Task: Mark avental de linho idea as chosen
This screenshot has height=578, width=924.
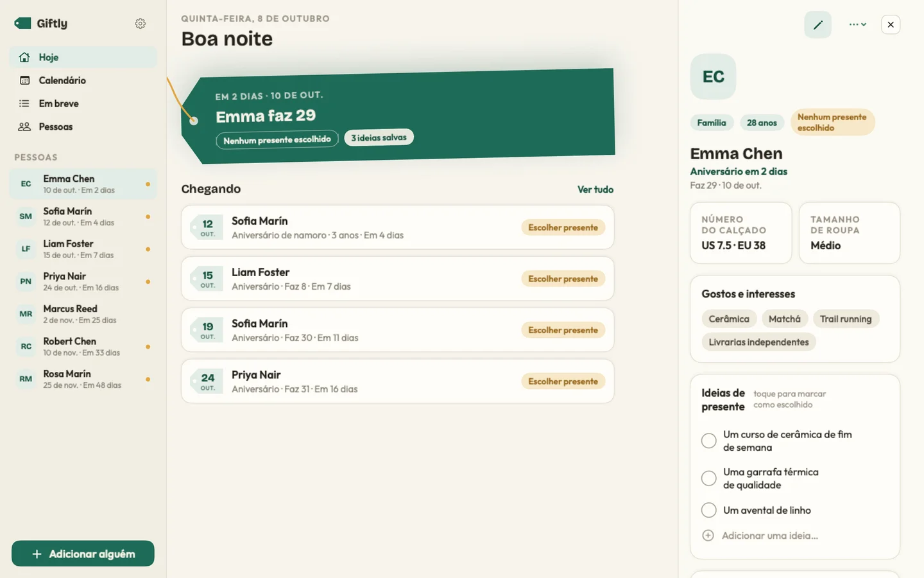Action: tap(709, 510)
